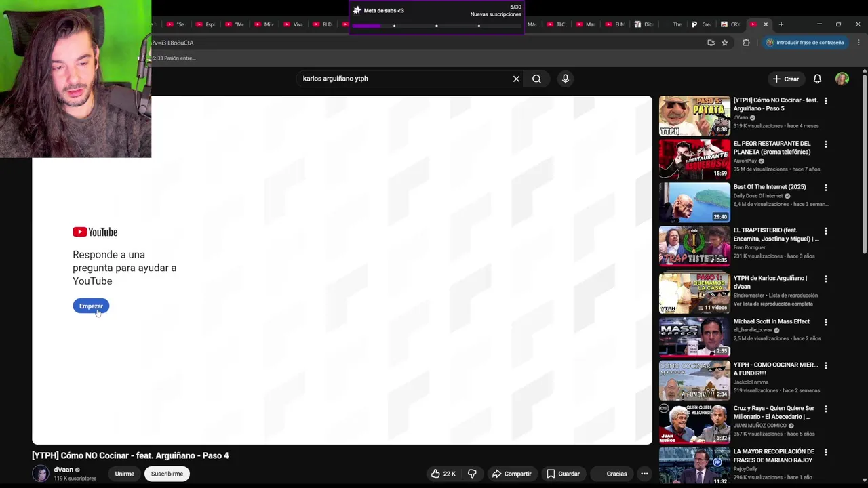Click YouTube logo in survey panel
868x488 pixels.
[x=95, y=232]
